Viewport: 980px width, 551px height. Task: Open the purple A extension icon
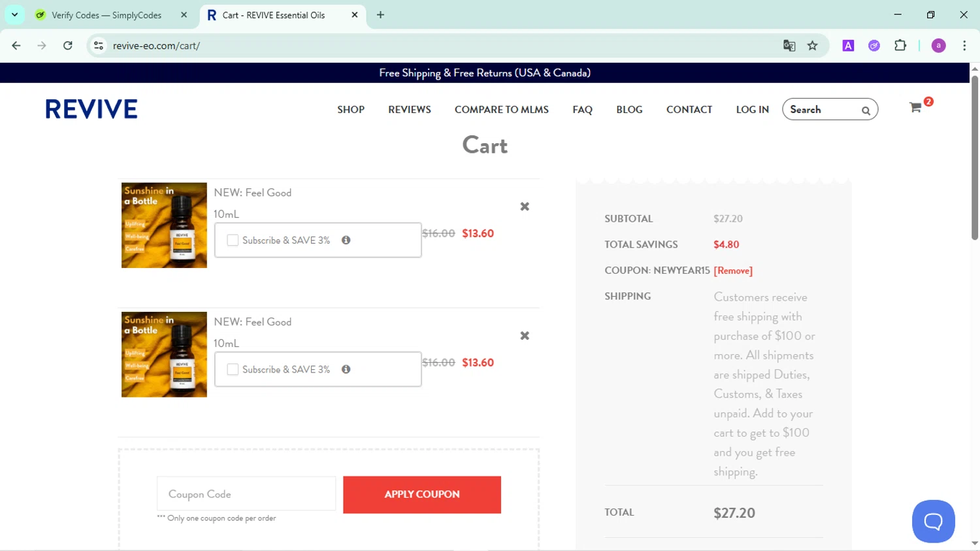(848, 46)
